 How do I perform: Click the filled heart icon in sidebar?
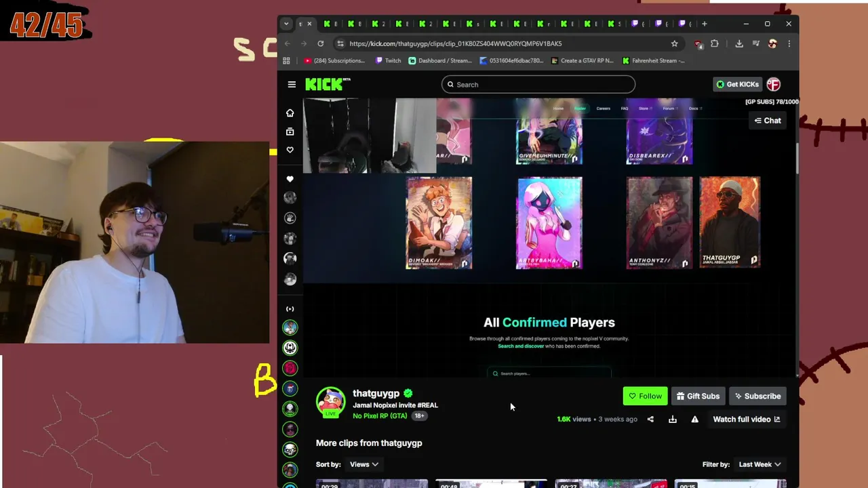click(x=290, y=179)
